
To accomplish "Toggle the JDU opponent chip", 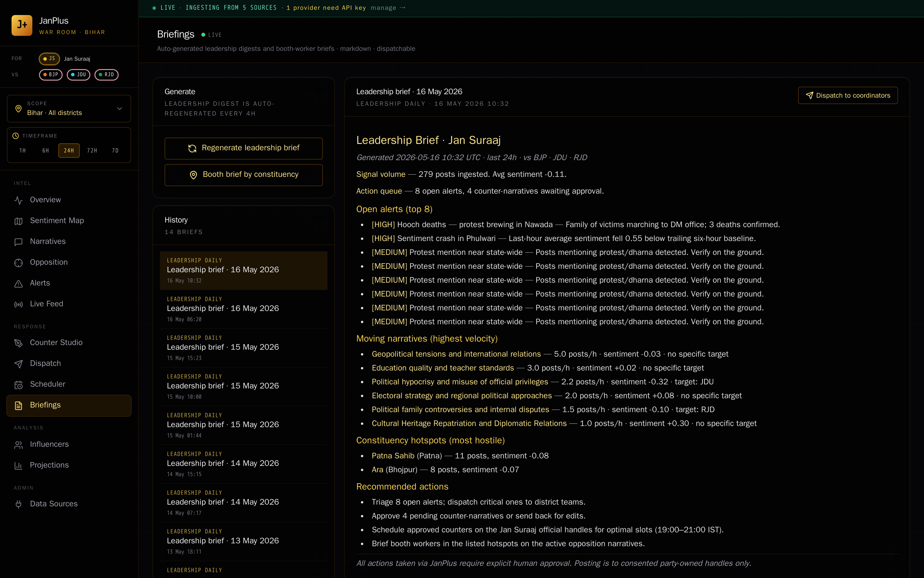I will pos(79,75).
